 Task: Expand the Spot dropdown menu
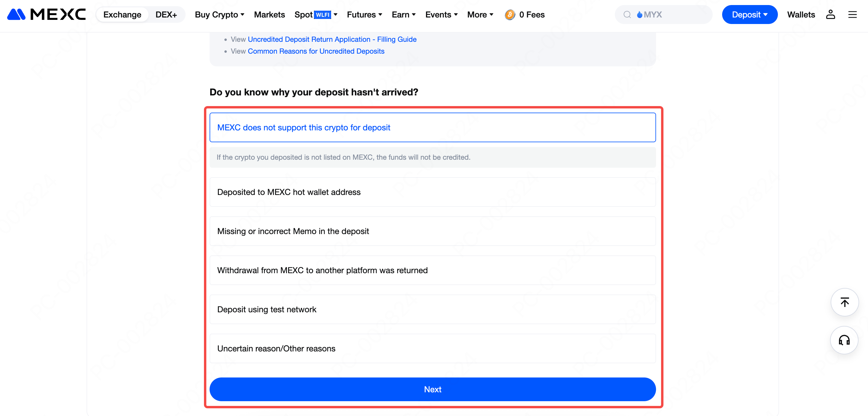316,15
